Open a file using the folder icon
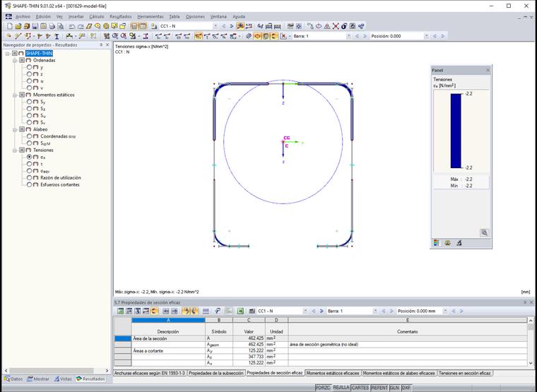 (x=18, y=26)
